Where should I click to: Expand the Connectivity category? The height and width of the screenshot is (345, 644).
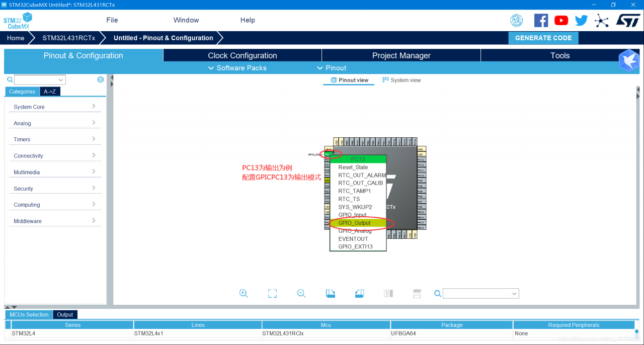[x=55, y=155]
